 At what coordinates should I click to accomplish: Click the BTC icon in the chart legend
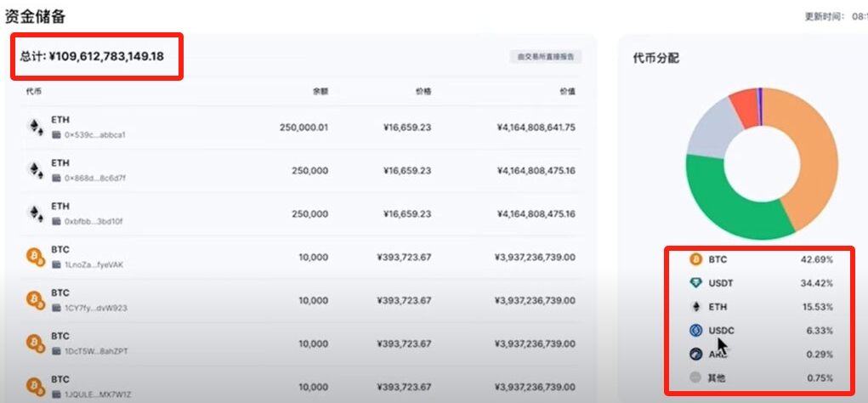pos(695,258)
